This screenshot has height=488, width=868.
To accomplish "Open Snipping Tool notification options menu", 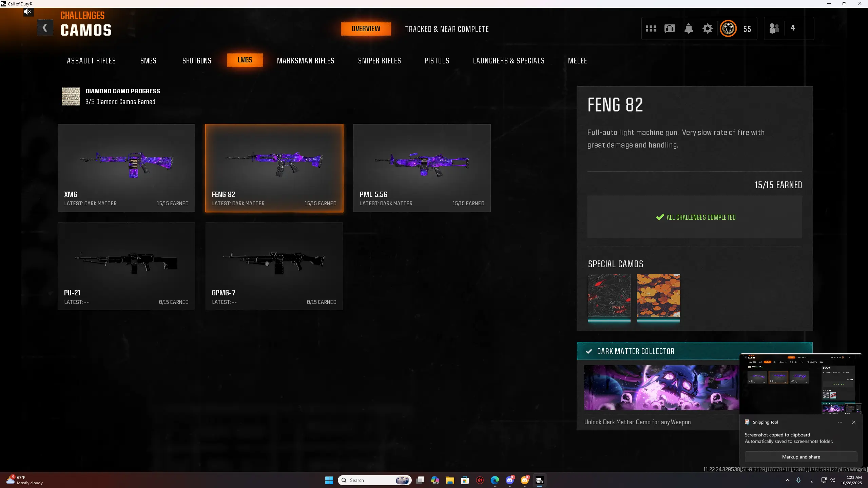I will click(840, 422).
